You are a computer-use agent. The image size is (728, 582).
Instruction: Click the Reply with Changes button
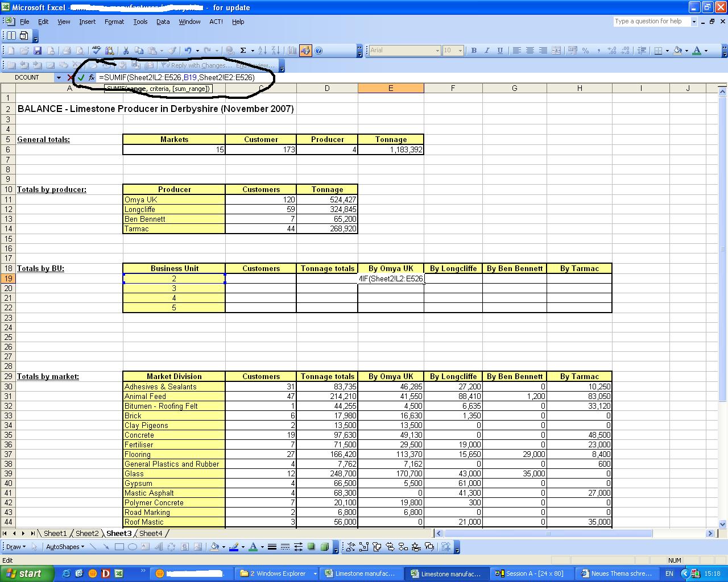tap(196, 65)
